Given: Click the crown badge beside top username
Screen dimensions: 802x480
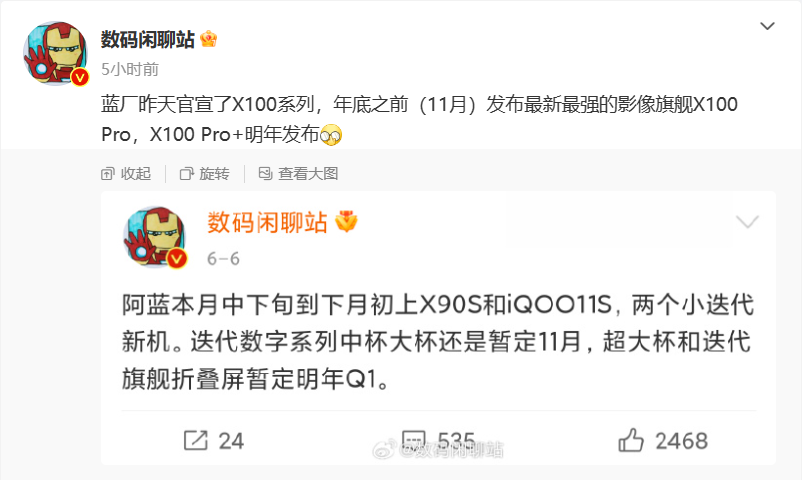Looking at the screenshot, I should pyautogui.click(x=209, y=39).
